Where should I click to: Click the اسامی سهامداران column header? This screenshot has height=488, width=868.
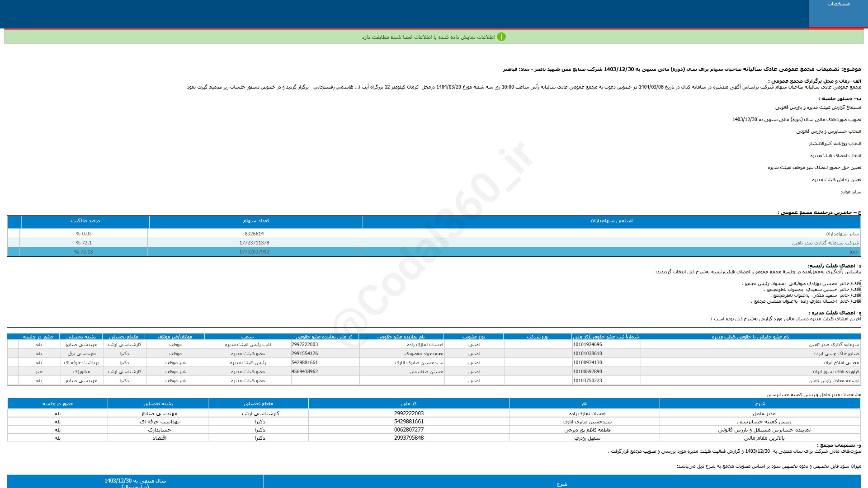[x=611, y=221]
